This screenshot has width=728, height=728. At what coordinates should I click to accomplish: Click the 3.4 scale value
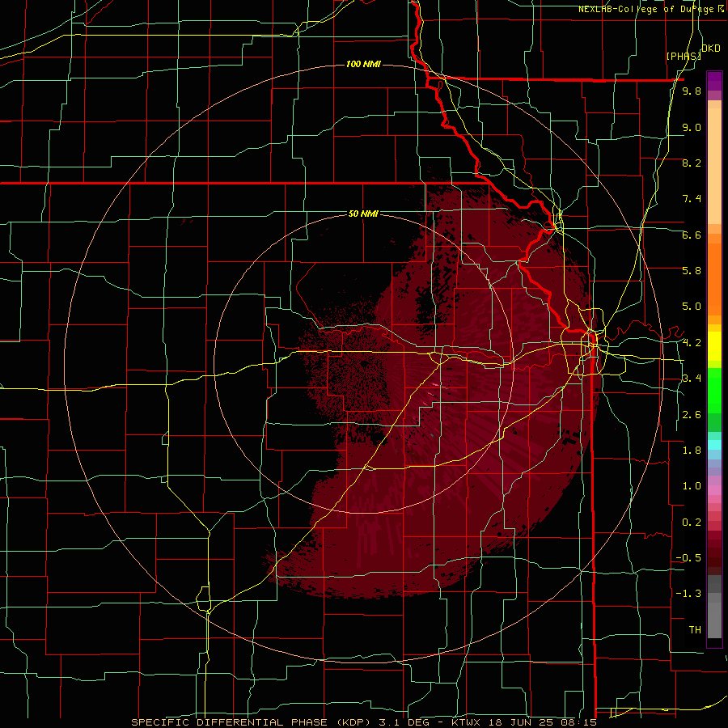click(692, 378)
